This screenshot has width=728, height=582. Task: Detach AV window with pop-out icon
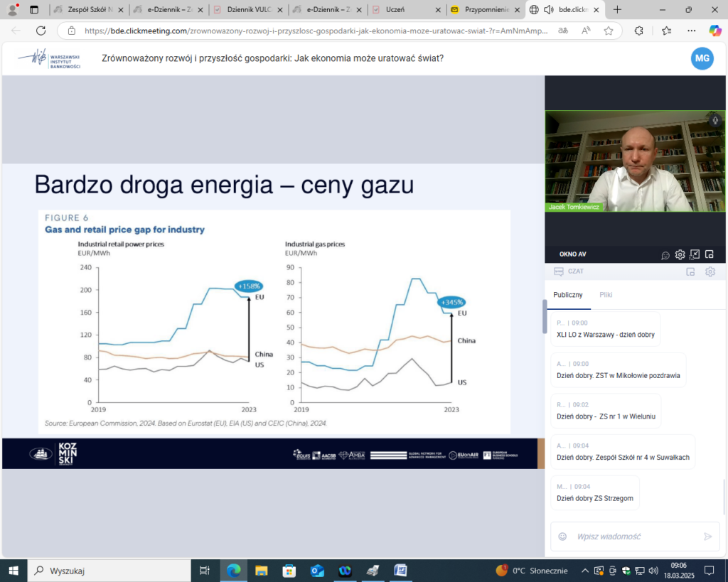point(710,254)
